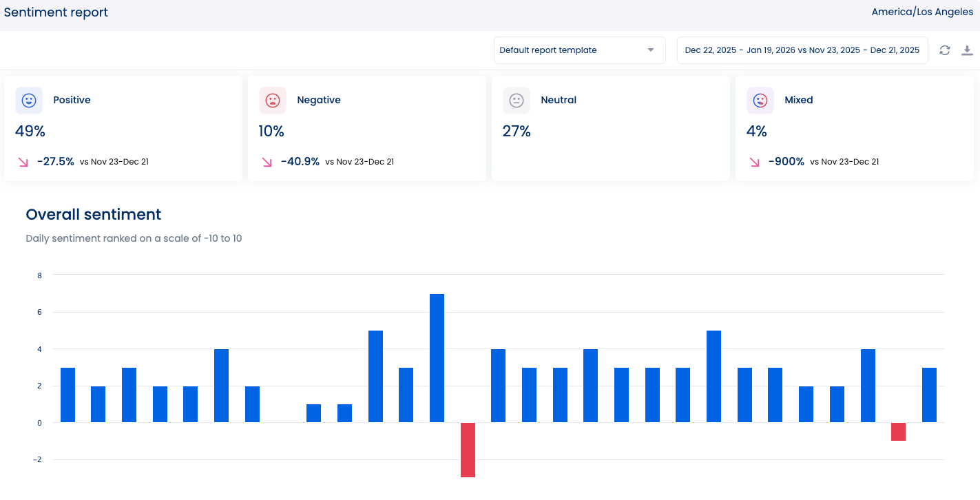Click the Neutral face icon
This screenshot has width=980, height=500.
[x=517, y=101]
